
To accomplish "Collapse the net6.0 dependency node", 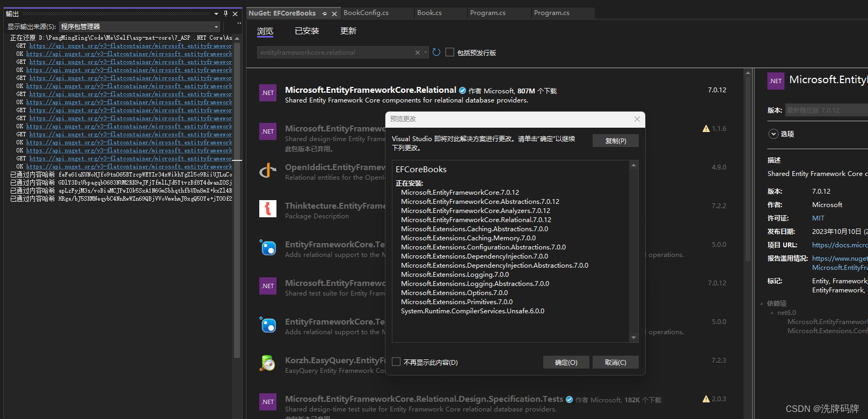I will tap(772, 313).
